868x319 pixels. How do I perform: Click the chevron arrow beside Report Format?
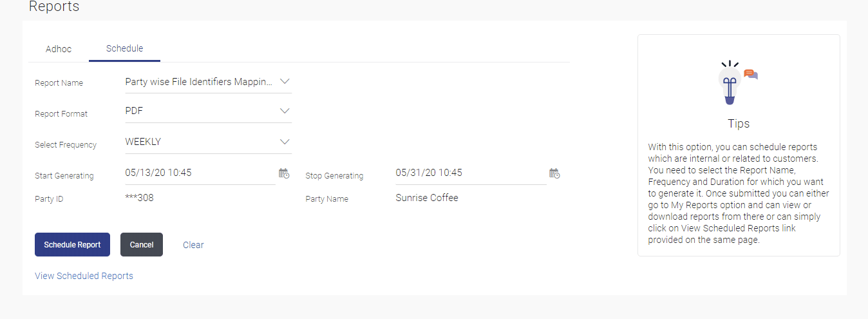point(285,111)
